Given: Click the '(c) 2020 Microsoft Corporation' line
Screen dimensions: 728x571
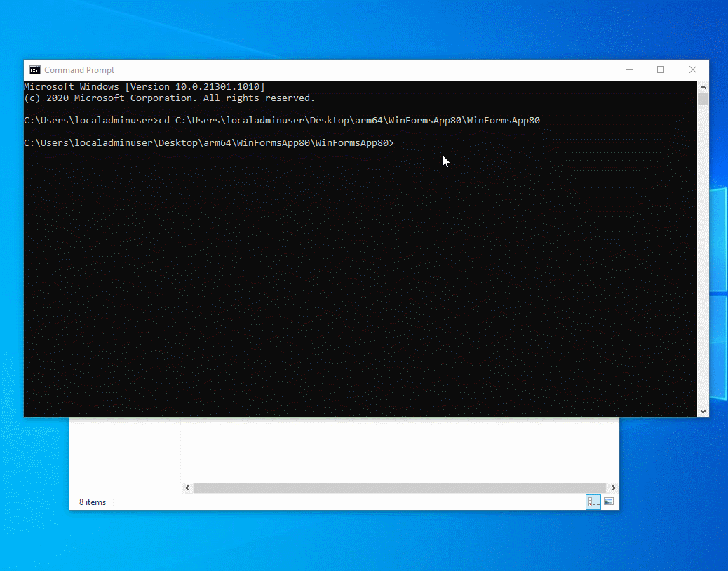Looking at the screenshot, I should (x=170, y=98).
